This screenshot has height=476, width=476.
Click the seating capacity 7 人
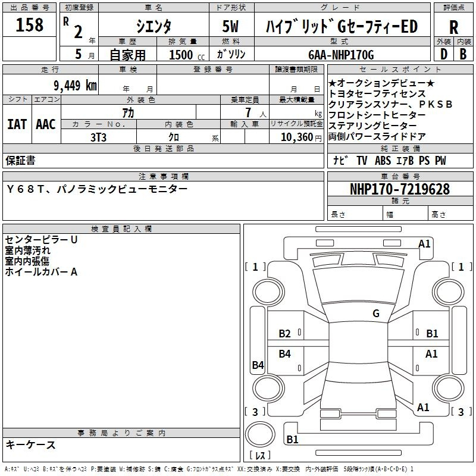pyautogui.click(x=256, y=112)
